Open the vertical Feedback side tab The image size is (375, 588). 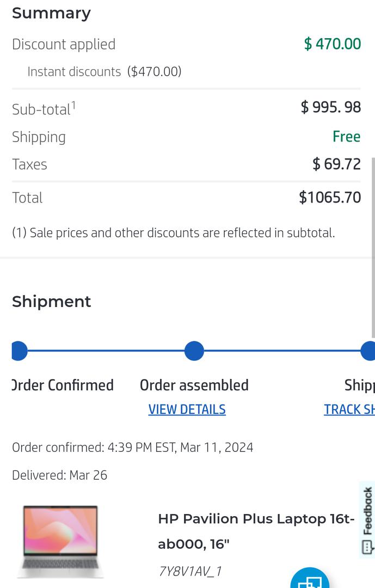click(x=368, y=511)
